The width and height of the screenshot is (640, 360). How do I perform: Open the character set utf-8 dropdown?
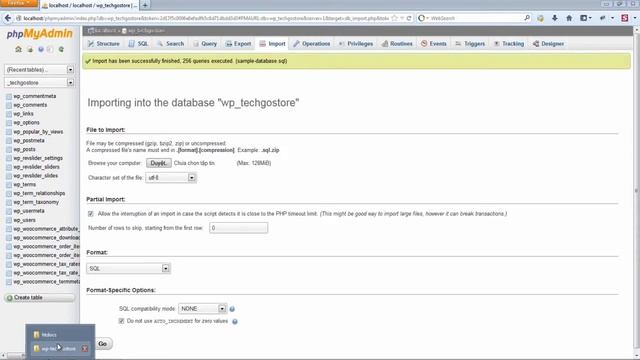[x=171, y=178]
